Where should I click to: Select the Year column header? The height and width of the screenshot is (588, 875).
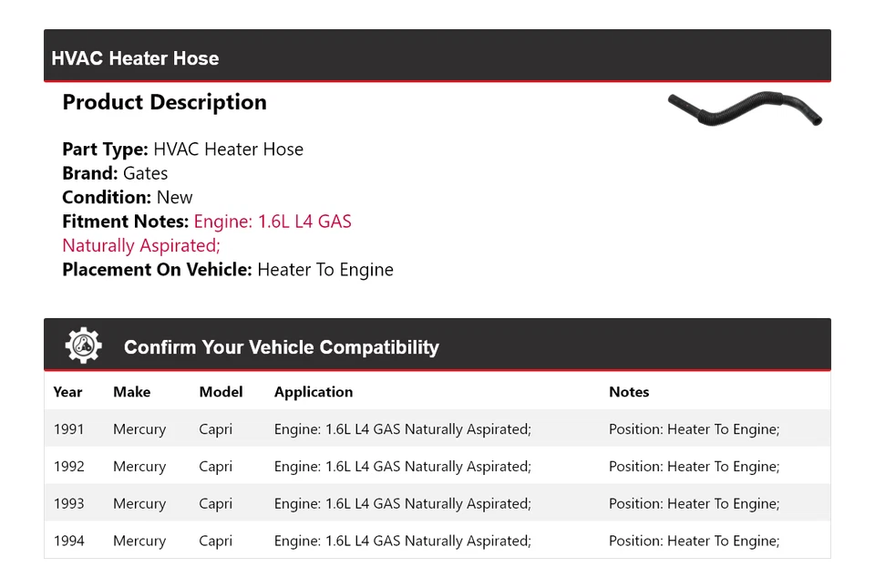click(67, 392)
